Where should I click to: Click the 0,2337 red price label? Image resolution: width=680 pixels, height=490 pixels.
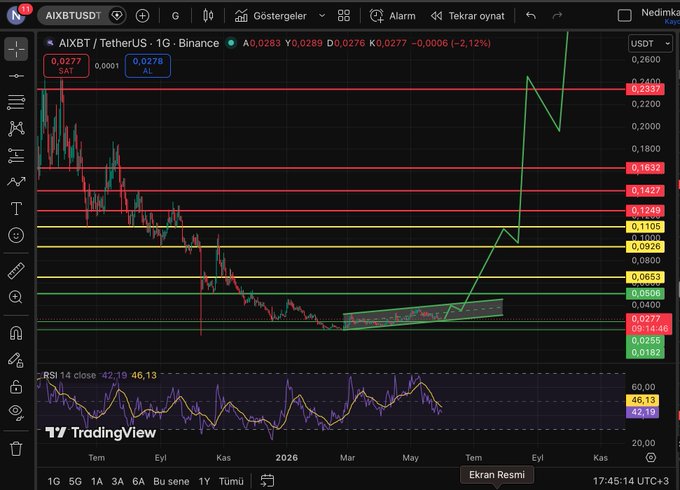click(645, 89)
